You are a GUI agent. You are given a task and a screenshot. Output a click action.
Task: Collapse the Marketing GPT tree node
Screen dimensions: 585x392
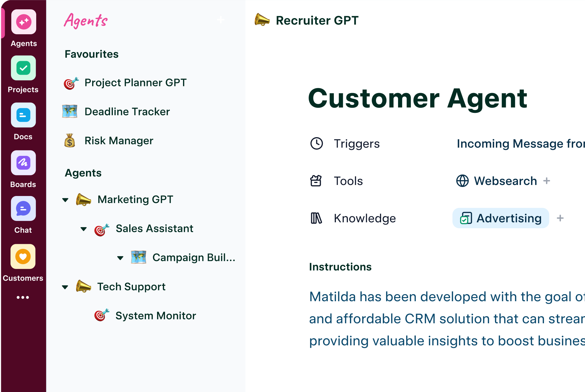[65, 200]
